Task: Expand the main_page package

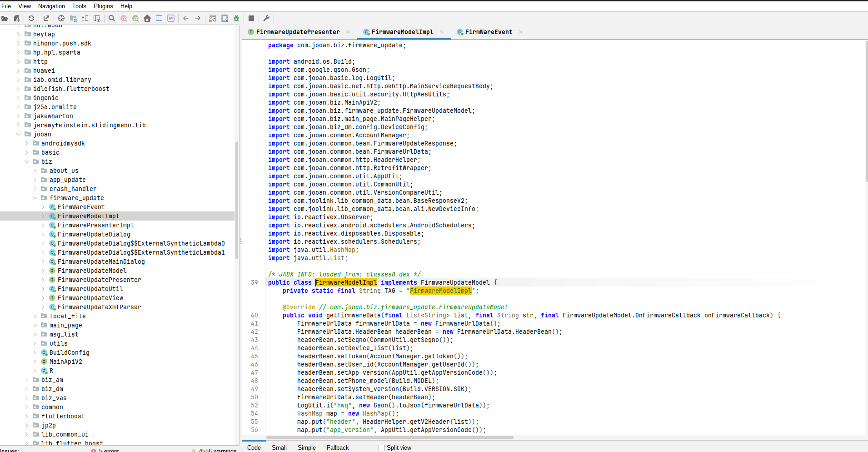Action: click(35, 325)
